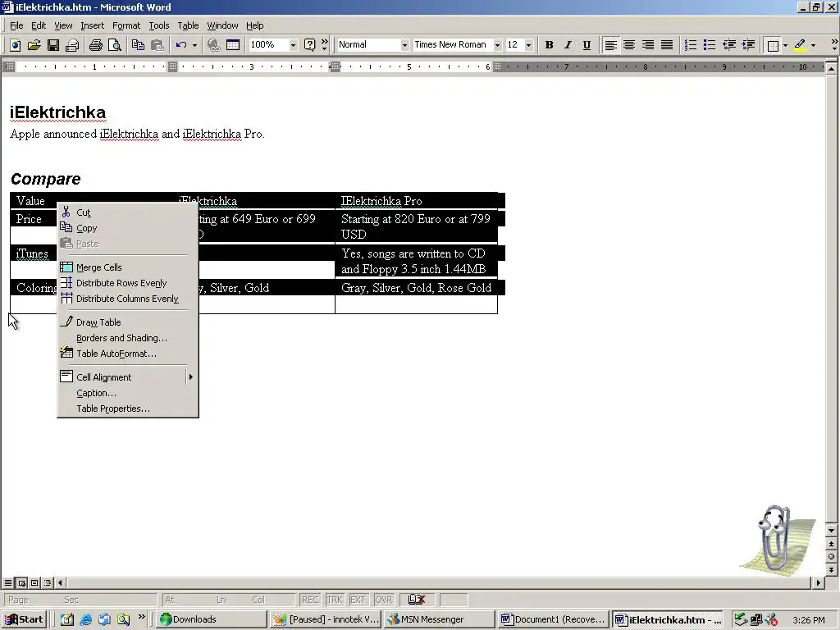Image resolution: width=840 pixels, height=630 pixels.
Task: Save the document with the floppy disk icon
Action: (x=53, y=45)
